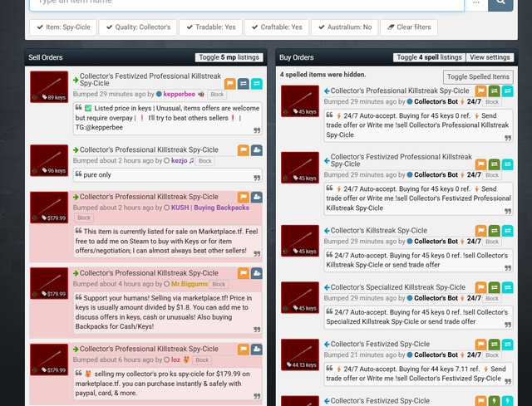532x406 pixels.
Task: Click teal trade button on kepperbee's listing
Action: [257, 83]
